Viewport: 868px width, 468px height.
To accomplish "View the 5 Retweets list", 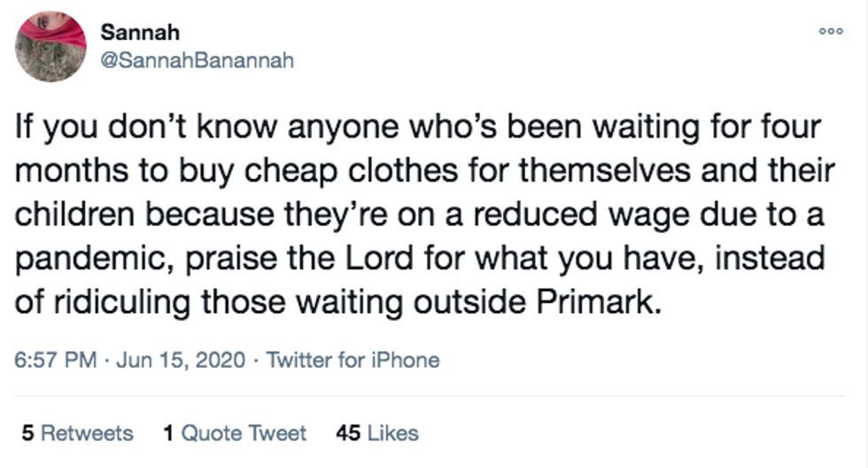I will (x=77, y=433).
